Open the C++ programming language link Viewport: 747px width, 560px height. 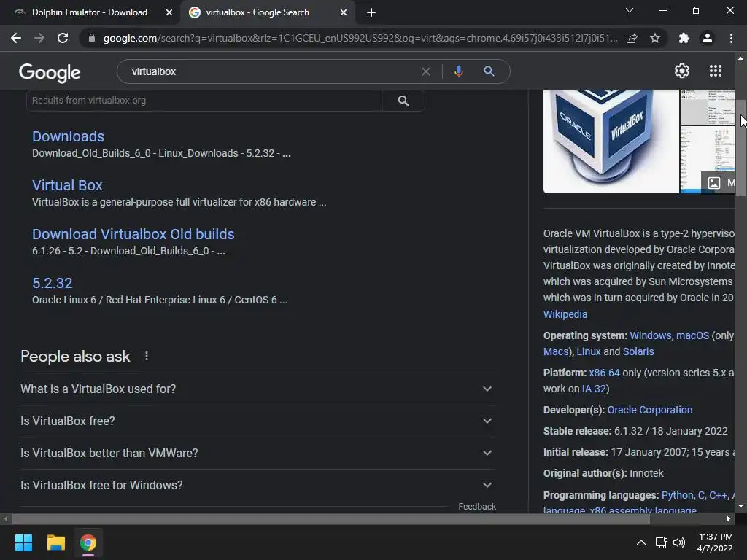(x=719, y=495)
